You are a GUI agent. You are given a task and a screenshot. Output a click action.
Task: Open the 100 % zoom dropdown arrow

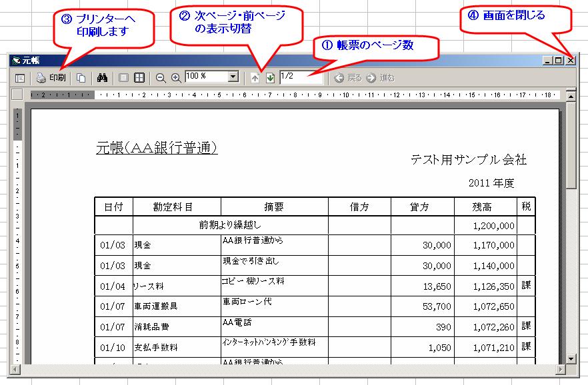(x=233, y=77)
